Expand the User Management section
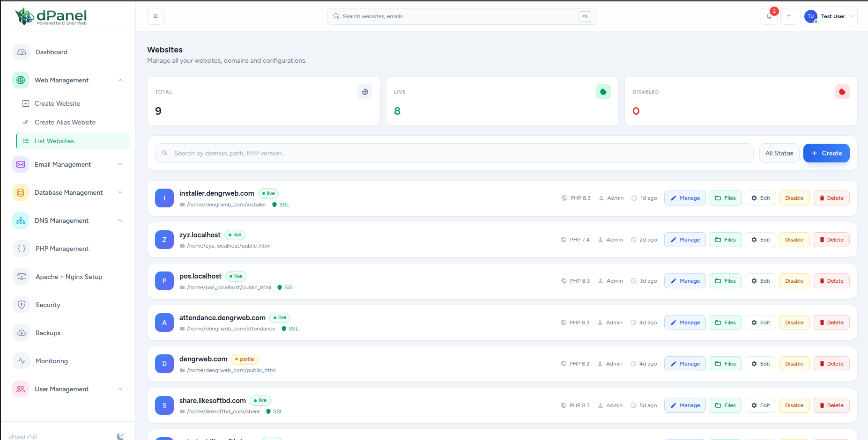868x440 pixels. click(120, 389)
